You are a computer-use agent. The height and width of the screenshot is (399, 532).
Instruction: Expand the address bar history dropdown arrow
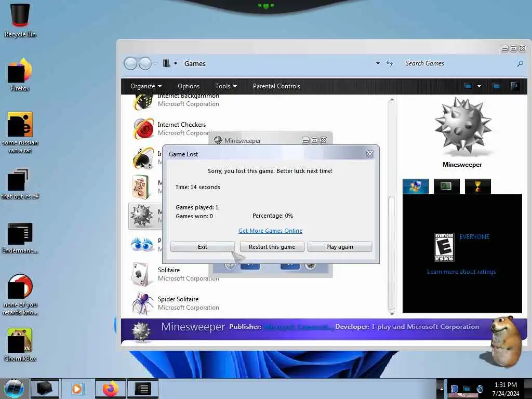click(x=378, y=63)
